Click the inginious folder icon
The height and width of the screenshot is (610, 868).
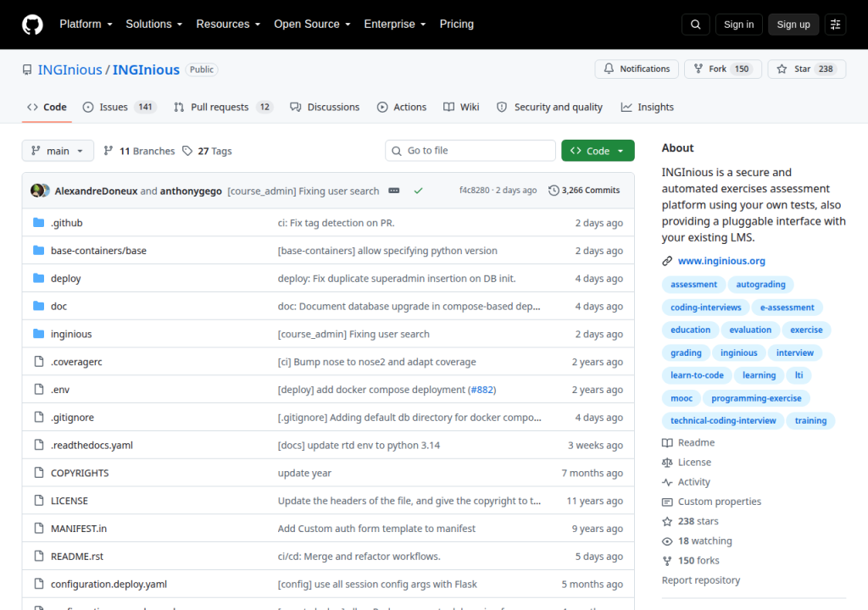point(38,333)
